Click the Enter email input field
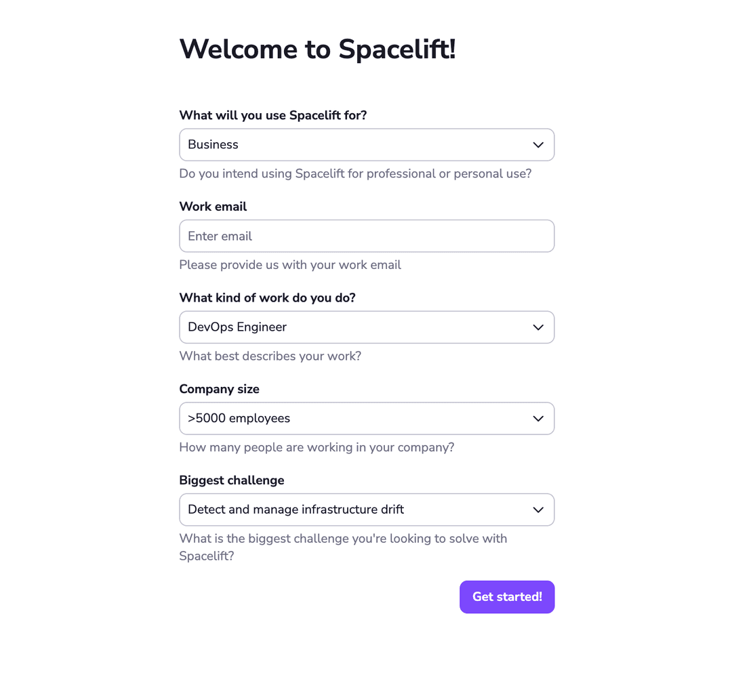 point(367,236)
